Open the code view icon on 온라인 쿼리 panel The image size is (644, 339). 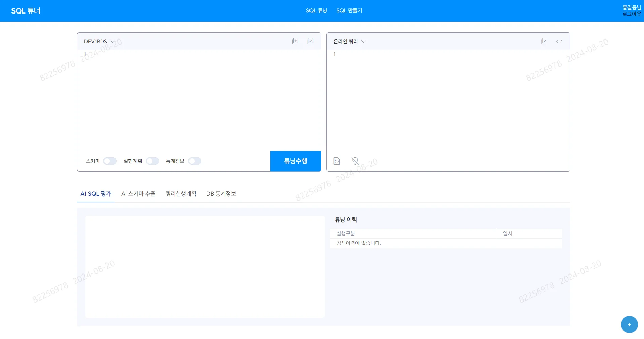click(559, 41)
